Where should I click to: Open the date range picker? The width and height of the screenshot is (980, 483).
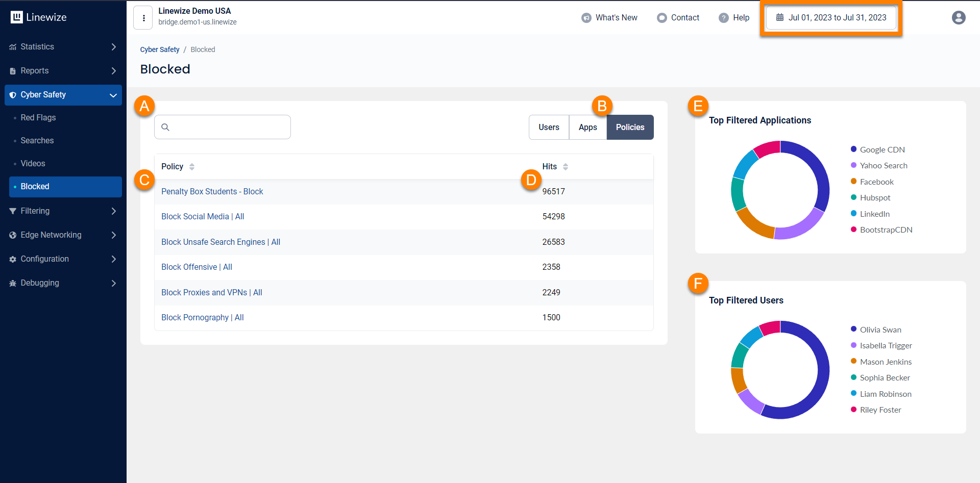point(831,18)
